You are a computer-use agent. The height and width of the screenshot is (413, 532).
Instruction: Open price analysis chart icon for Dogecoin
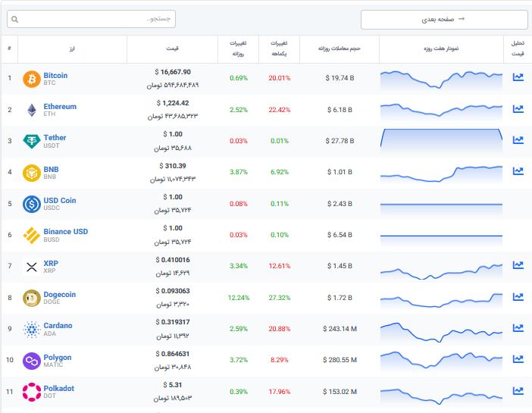518,296
